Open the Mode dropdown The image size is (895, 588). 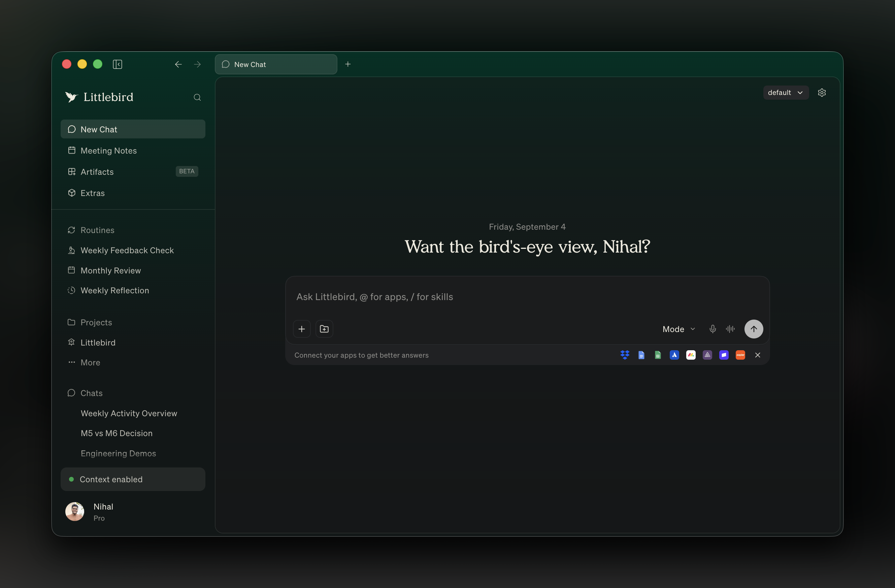679,329
